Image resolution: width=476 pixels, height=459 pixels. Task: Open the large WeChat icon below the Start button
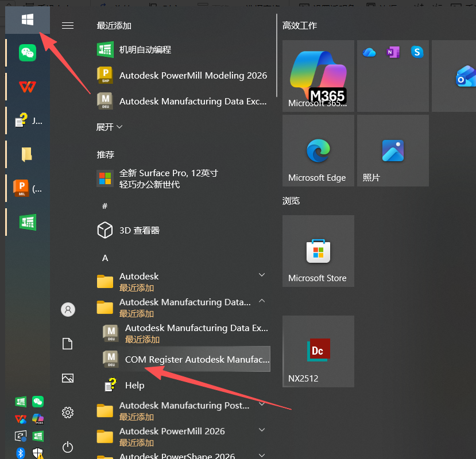tap(28, 53)
